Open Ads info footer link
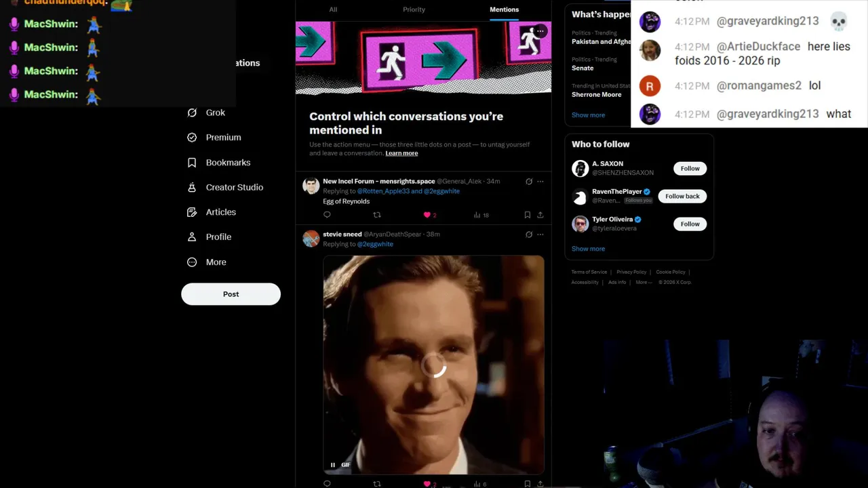Viewport: 868px width, 488px height. pos(617,282)
